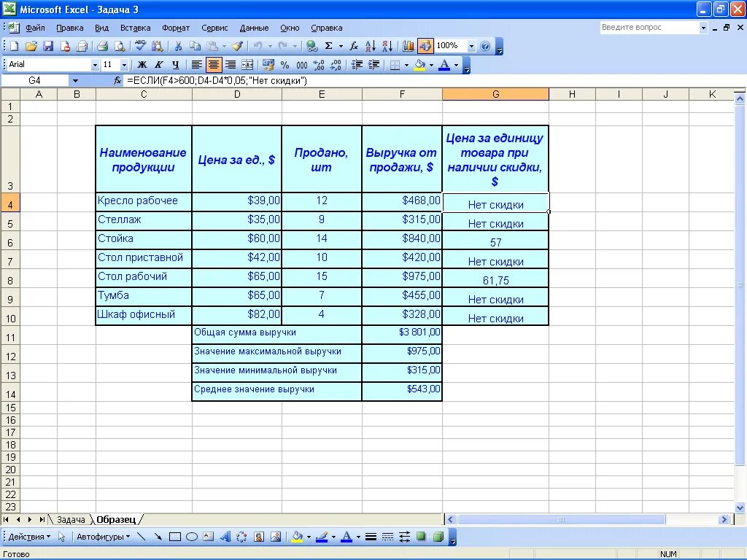The image size is (747, 560).
Task: Click the next sheet tab scroll arrow
Action: point(29,519)
